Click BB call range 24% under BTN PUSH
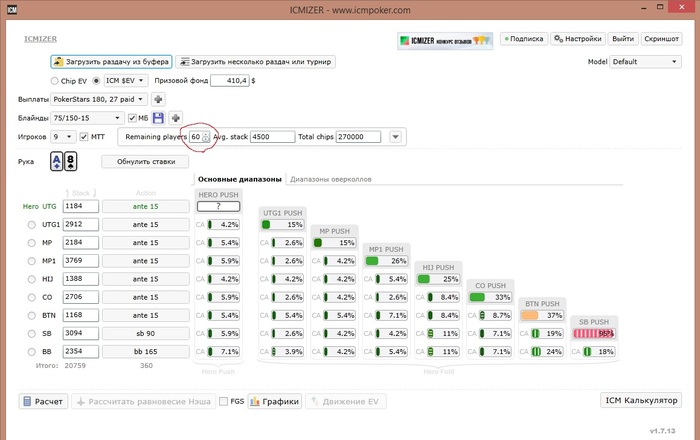The image size is (700, 440). pos(547,352)
